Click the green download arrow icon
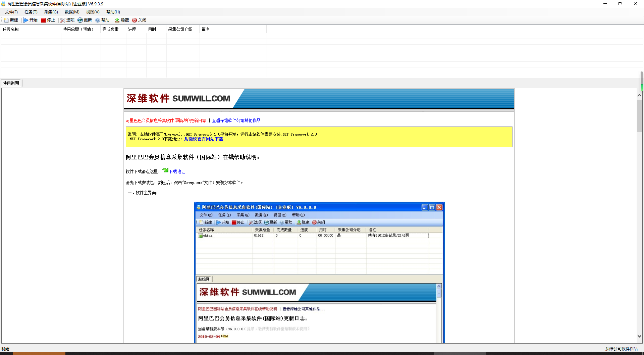This screenshot has height=355, width=644. [x=165, y=170]
